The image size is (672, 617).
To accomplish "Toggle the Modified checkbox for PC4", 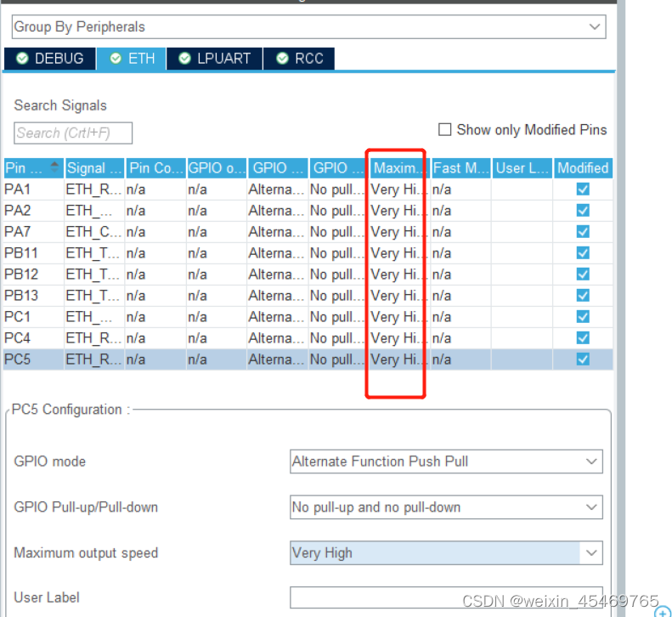I will pyautogui.click(x=583, y=338).
